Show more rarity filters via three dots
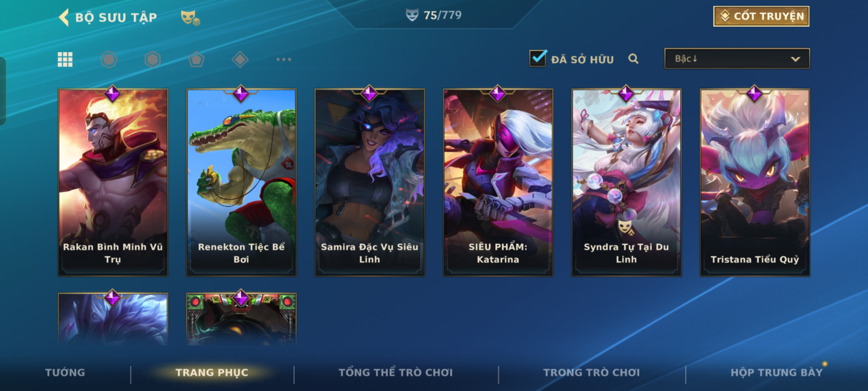 pyautogui.click(x=284, y=59)
